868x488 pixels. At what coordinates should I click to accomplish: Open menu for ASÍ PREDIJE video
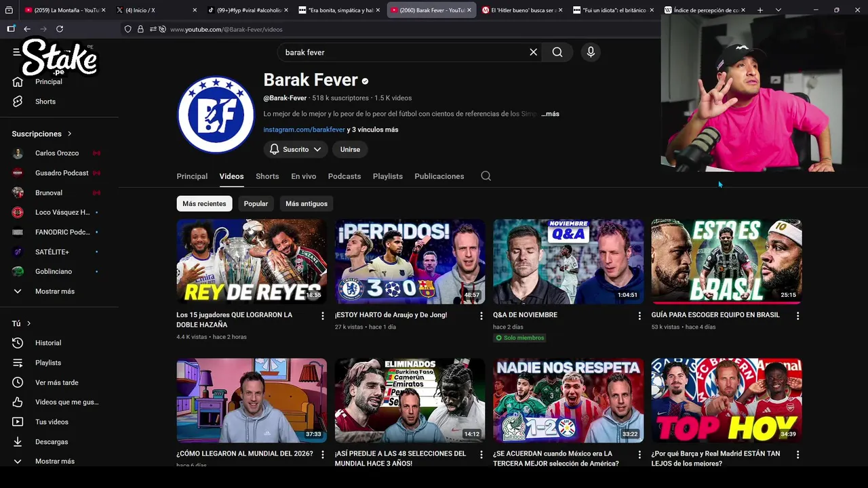click(481, 455)
